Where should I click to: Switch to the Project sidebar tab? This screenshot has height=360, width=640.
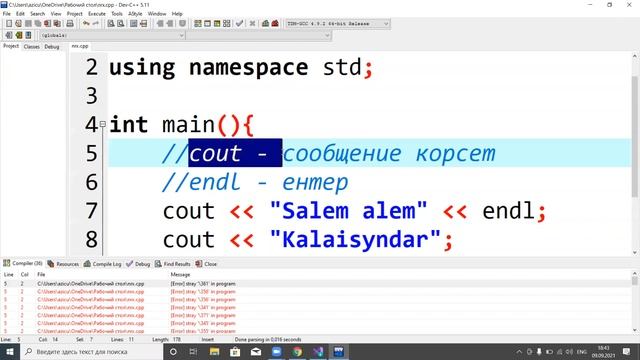click(x=11, y=46)
